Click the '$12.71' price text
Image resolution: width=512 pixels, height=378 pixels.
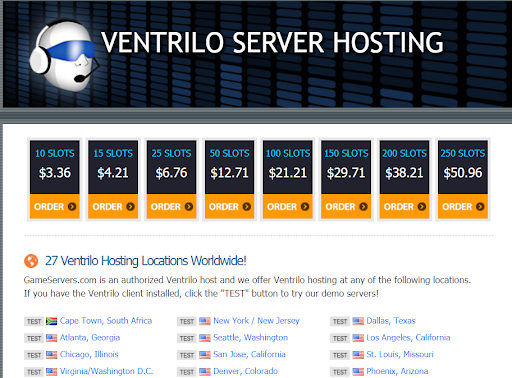pyautogui.click(x=229, y=173)
